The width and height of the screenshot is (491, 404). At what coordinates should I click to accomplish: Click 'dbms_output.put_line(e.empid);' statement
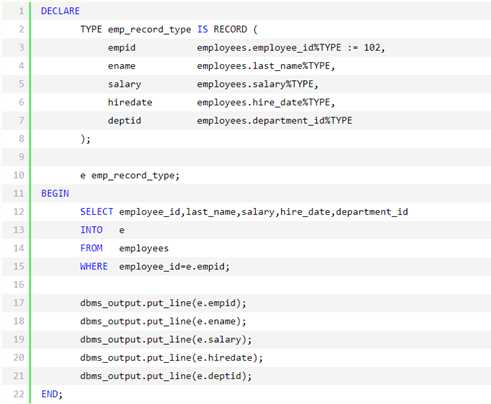(163, 303)
